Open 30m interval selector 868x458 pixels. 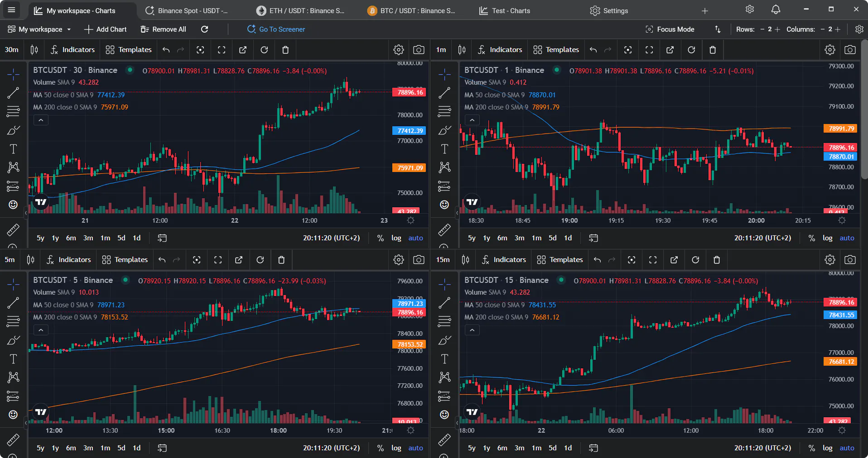click(12, 50)
